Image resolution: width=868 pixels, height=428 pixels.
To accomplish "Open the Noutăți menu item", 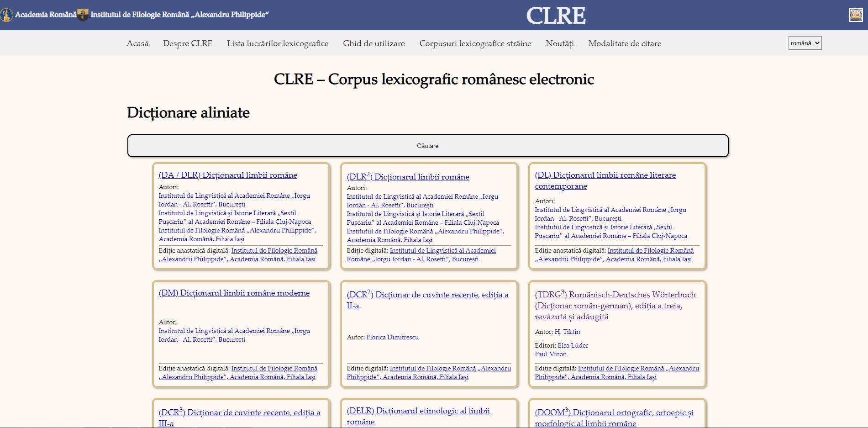I will click(x=560, y=43).
